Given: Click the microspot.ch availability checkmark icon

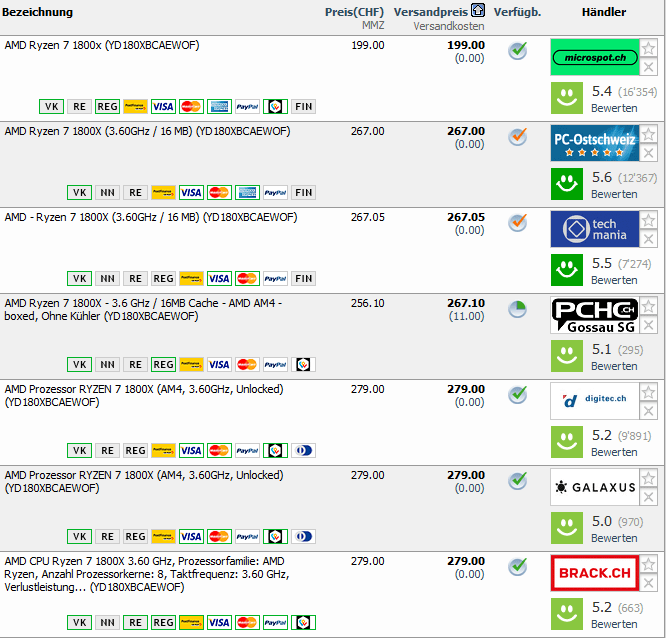Looking at the screenshot, I should (517, 51).
